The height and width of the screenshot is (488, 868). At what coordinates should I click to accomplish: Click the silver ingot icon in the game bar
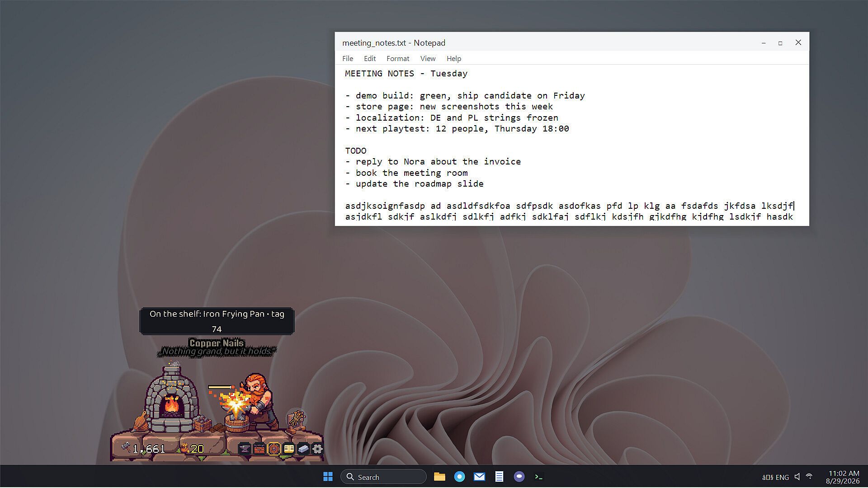303,449
